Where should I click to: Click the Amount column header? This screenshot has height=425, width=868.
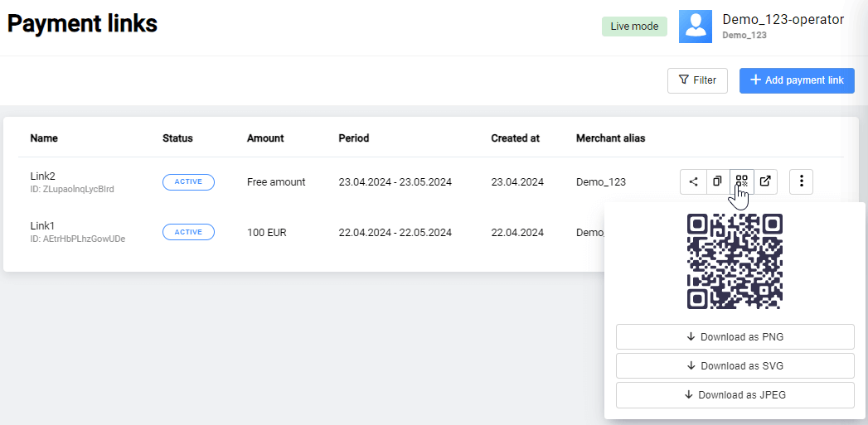pyautogui.click(x=265, y=138)
